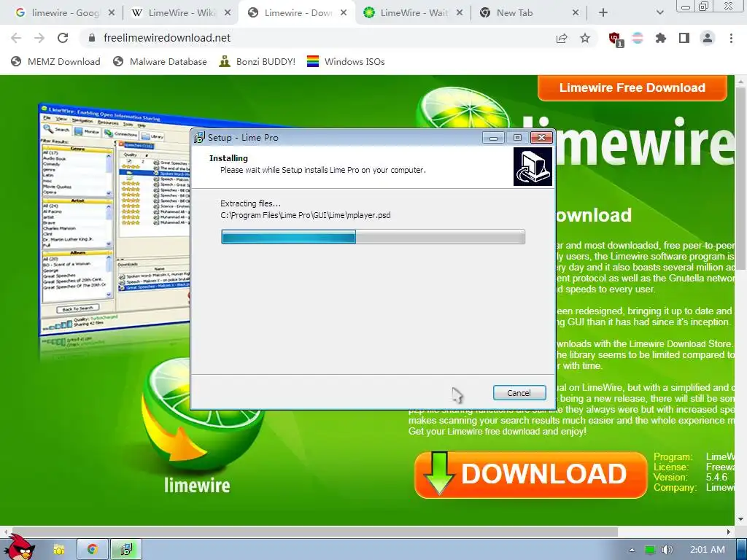Click the Setup installer computer icon

pos(533,166)
